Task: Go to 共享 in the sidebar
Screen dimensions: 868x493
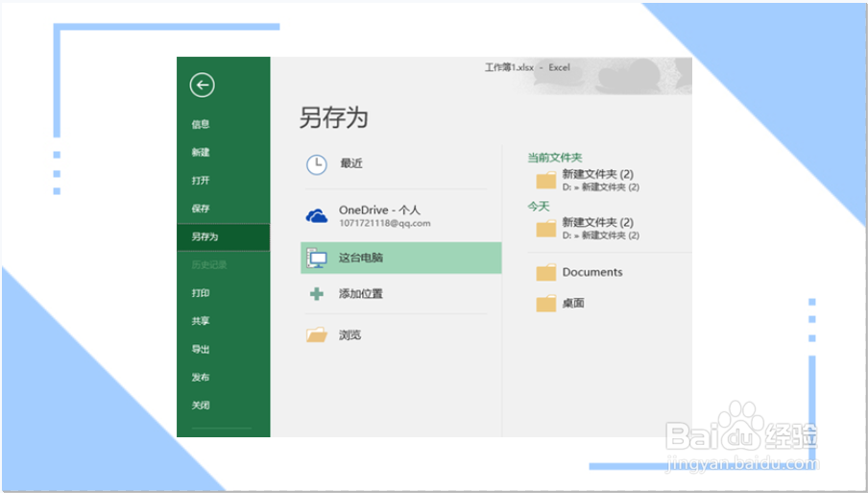Action: pos(201,321)
